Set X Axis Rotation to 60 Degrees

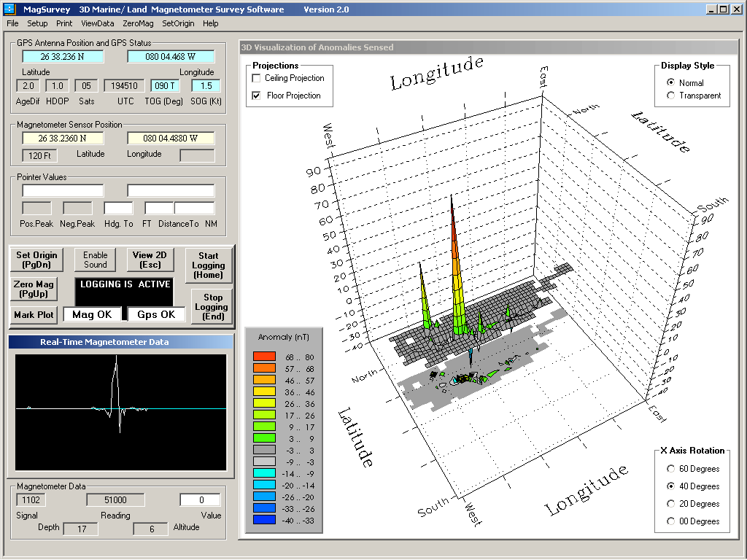pyautogui.click(x=670, y=469)
